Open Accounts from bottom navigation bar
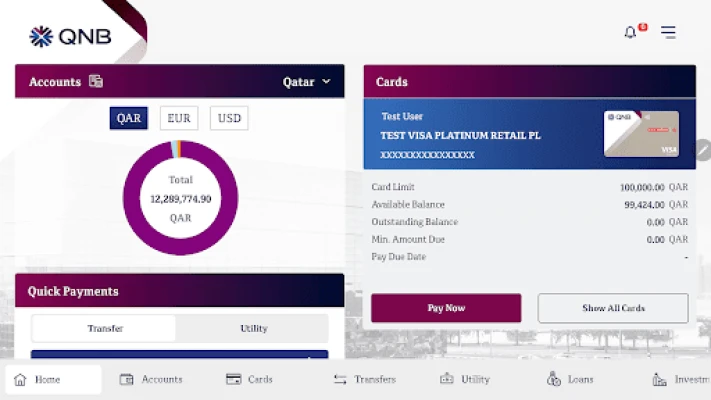The width and height of the screenshot is (711, 400). pos(151,379)
